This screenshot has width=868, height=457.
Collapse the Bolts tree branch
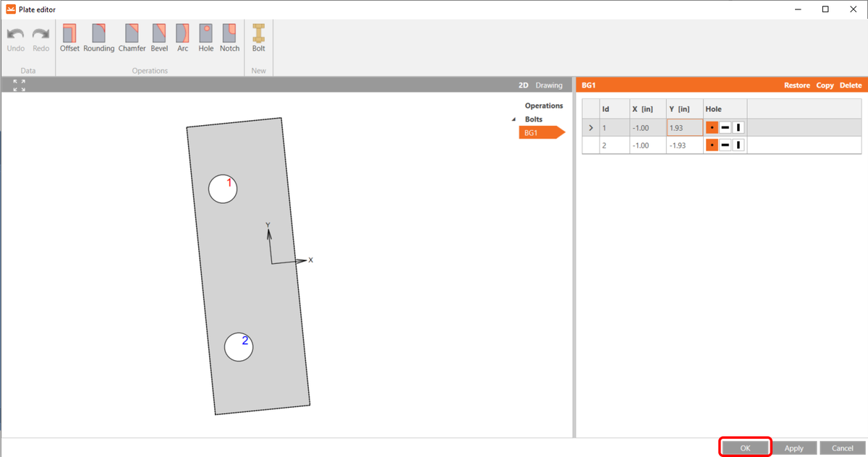513,119
